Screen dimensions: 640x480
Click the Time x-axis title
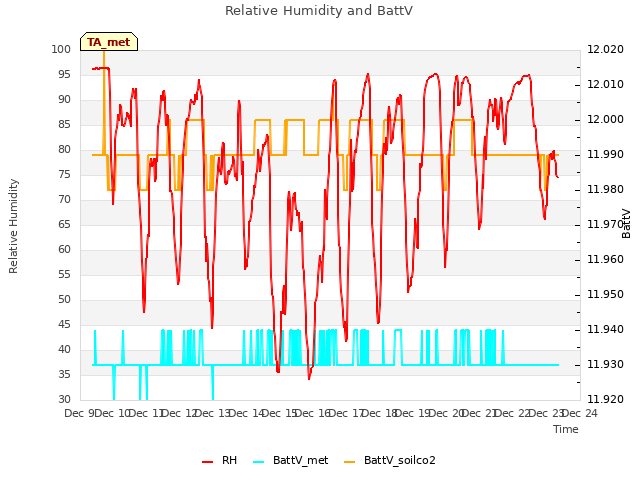(566, 429)
